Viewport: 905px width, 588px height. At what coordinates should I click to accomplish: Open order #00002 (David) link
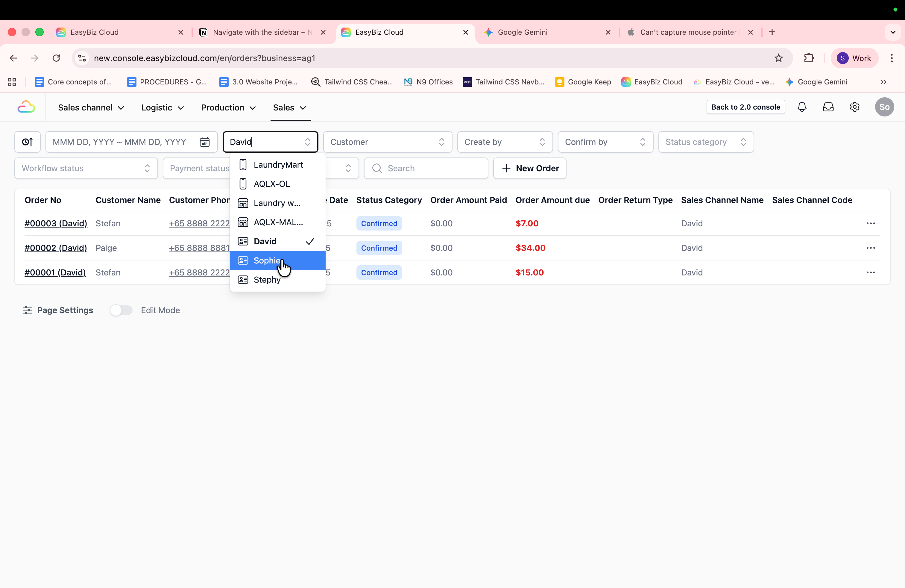[56, 248]
